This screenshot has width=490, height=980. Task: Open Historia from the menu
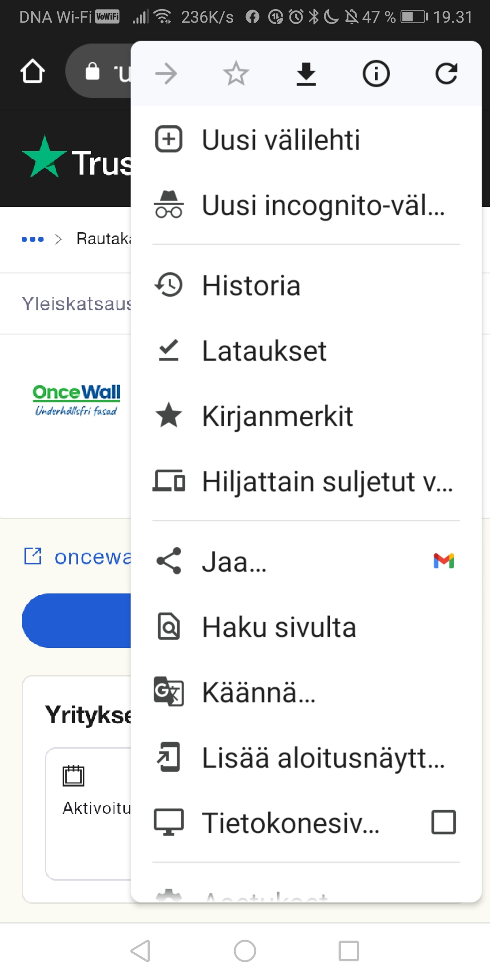tap(251, 285)
